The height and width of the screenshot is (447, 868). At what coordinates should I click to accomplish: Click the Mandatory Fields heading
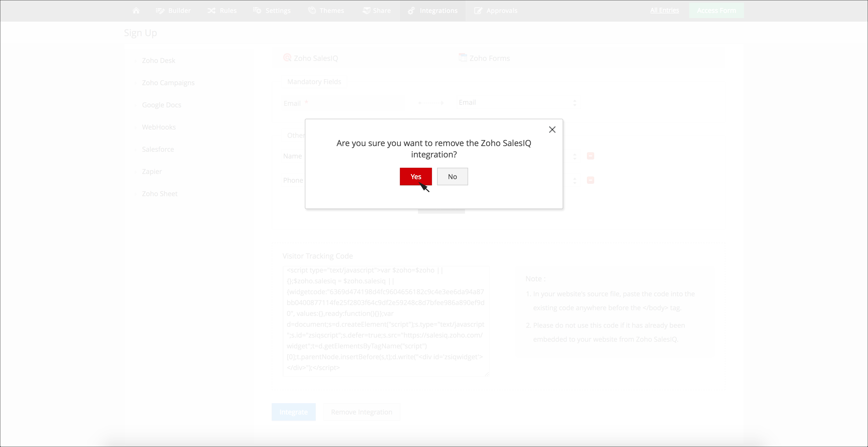(x=314, y=82)
